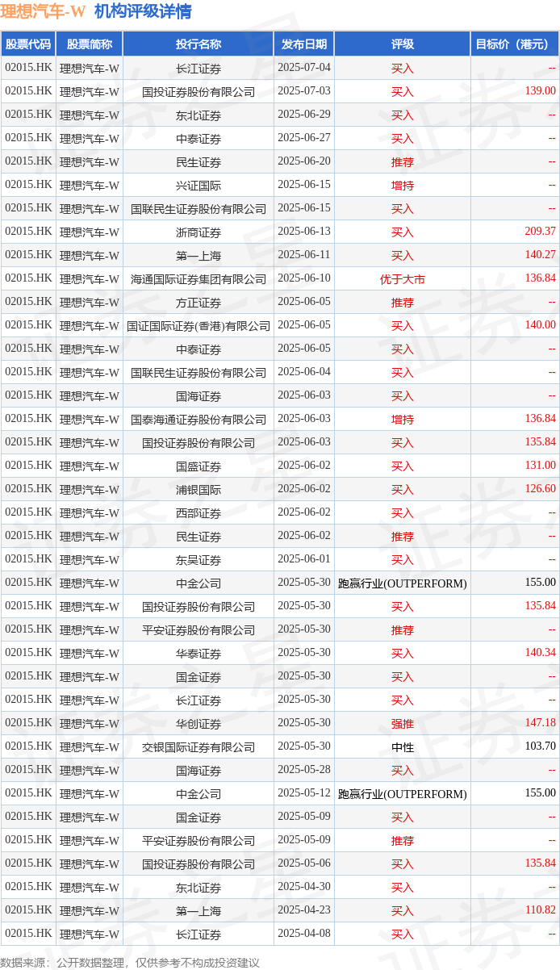Click the 数据来源 footer disclaimer
This screenshot has height=970, width=560.
coord(130,962)
